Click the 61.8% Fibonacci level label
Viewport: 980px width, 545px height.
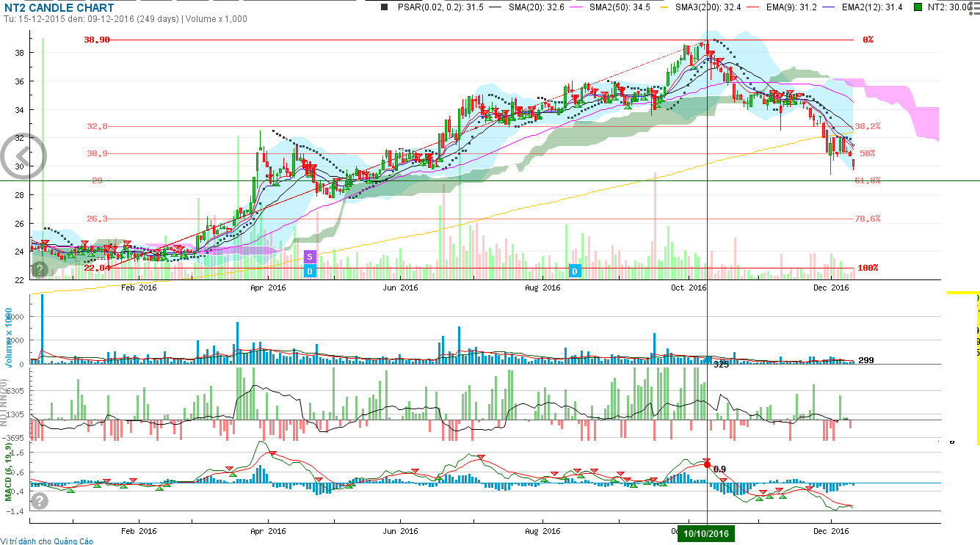pos(868,180)
